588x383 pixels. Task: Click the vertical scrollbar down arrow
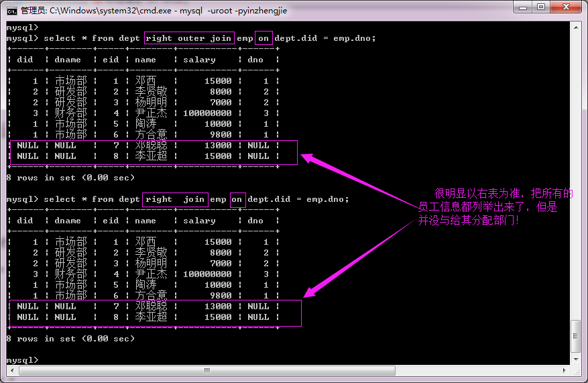pos(576,360)
